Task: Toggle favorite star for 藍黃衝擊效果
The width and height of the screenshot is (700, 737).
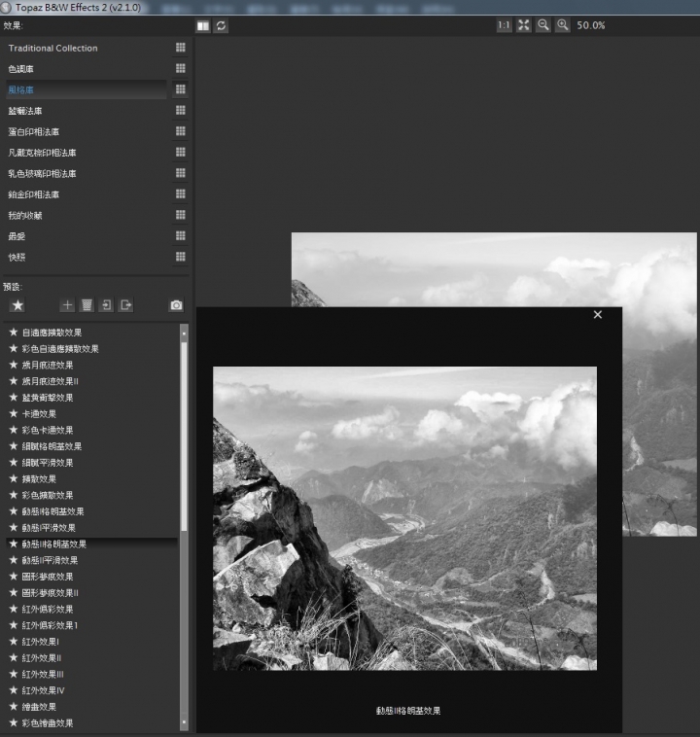Action: pos(14,398)
